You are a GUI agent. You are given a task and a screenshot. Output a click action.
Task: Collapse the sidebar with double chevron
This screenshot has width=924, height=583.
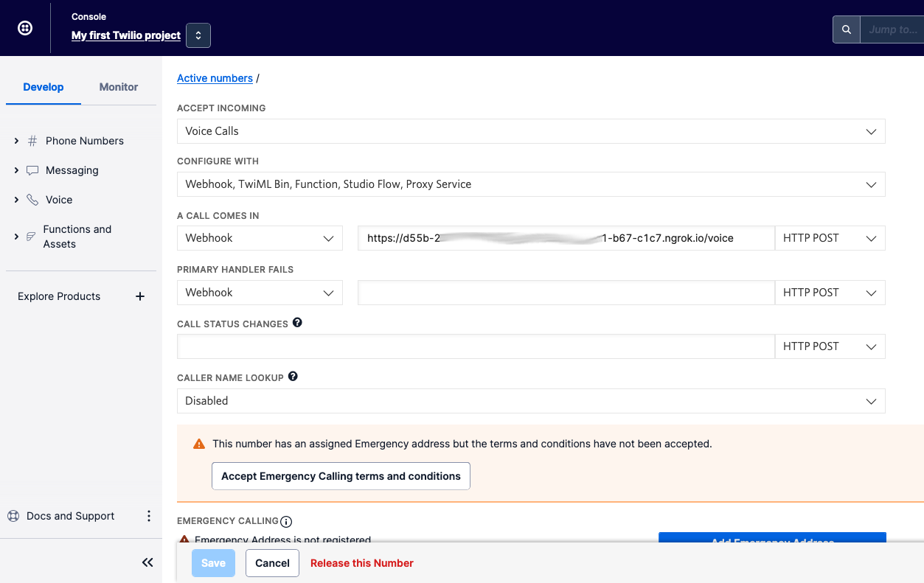[x=147, y=562]
